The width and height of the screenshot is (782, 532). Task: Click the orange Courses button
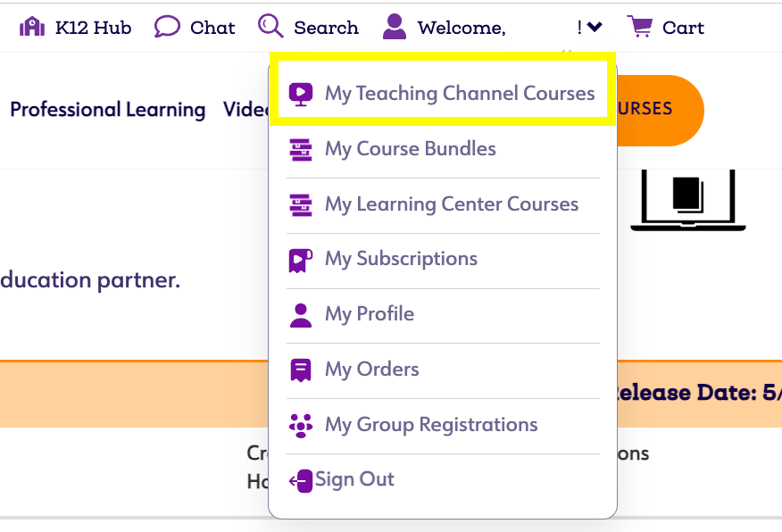click(x=659, y=110)
